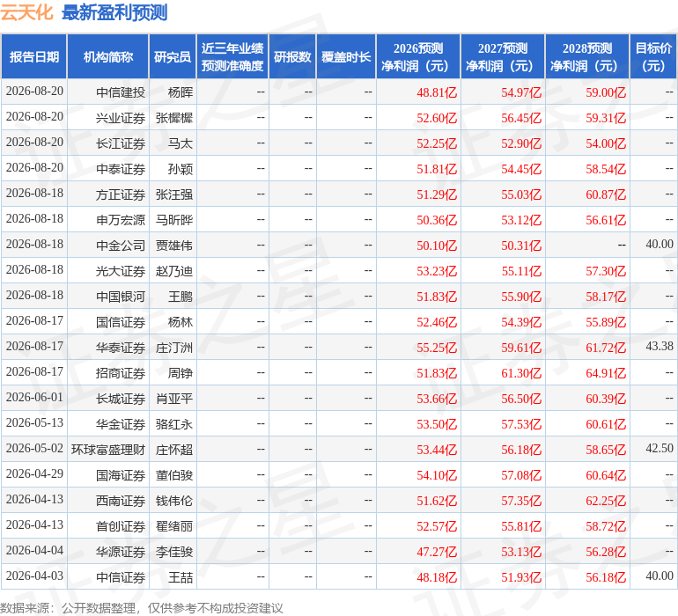Click the 55.25亿 forecast value
Screen dimensions: 678x616
click(436, 347)
